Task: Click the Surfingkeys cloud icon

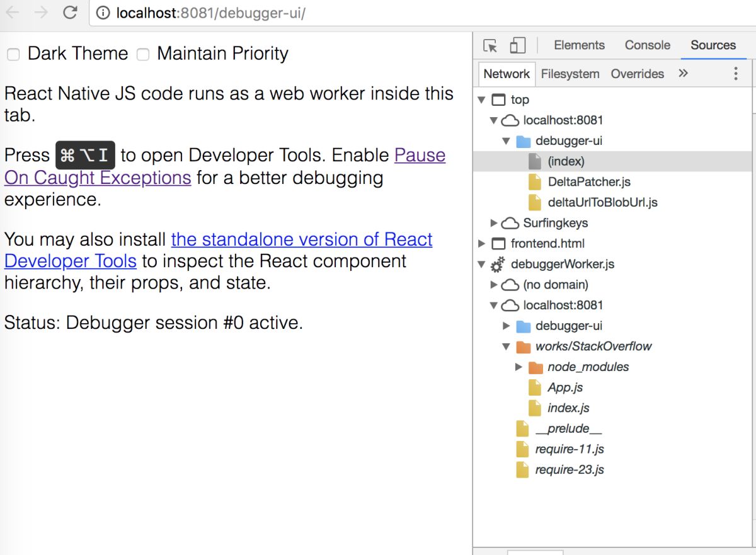Action: coord(510,223)
